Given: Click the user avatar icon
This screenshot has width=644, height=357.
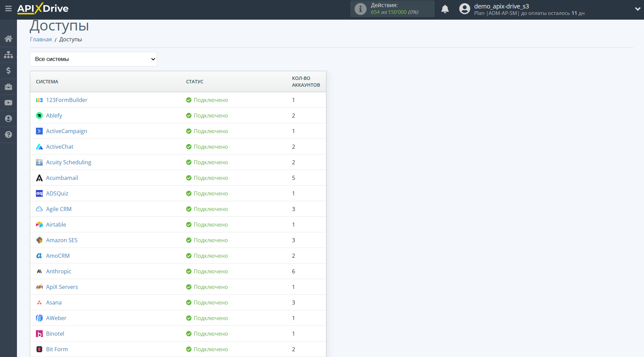Looking at the screenshot, I should 465,9.
